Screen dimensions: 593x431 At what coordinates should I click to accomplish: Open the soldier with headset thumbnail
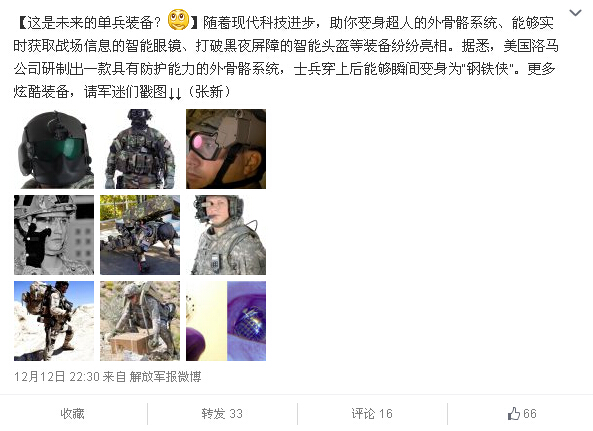(226, 235)
